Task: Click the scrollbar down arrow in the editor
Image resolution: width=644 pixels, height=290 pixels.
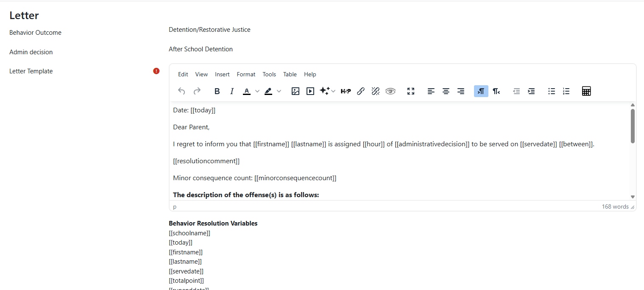Action: point(633,197)
